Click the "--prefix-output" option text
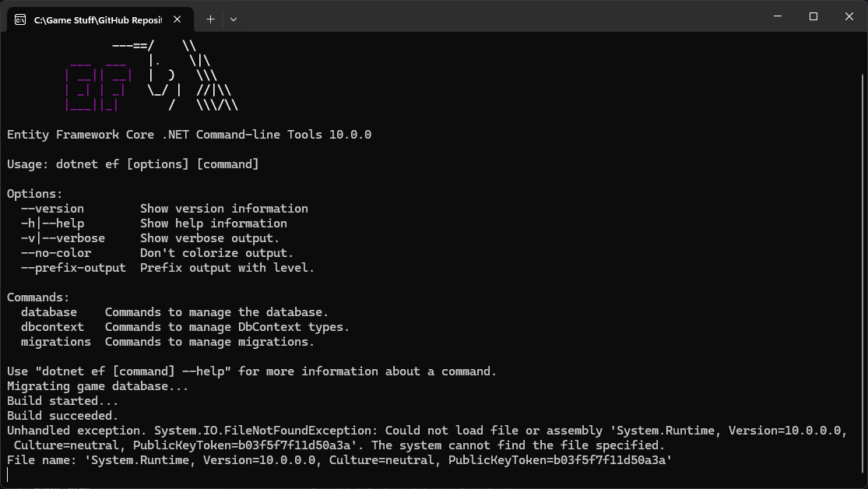 point(73,268)
